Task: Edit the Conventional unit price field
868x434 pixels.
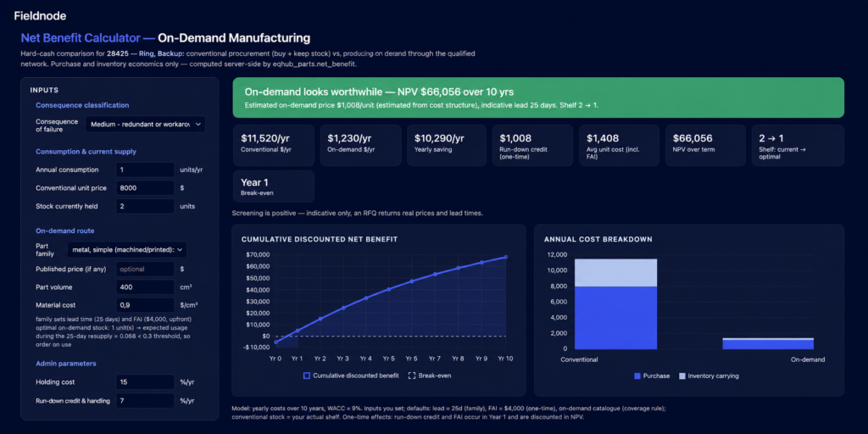Action: coord(145,188)
